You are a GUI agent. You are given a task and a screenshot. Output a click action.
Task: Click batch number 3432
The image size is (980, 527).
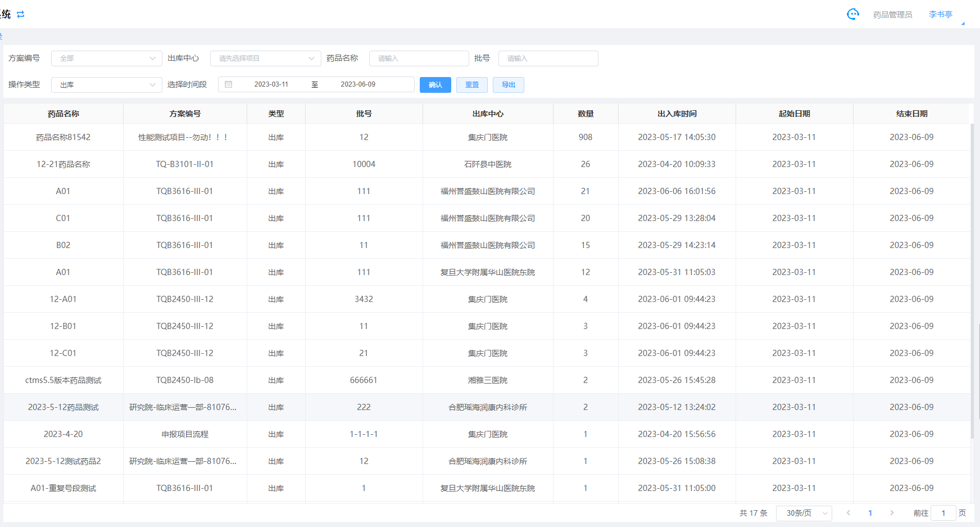[364, 299]
